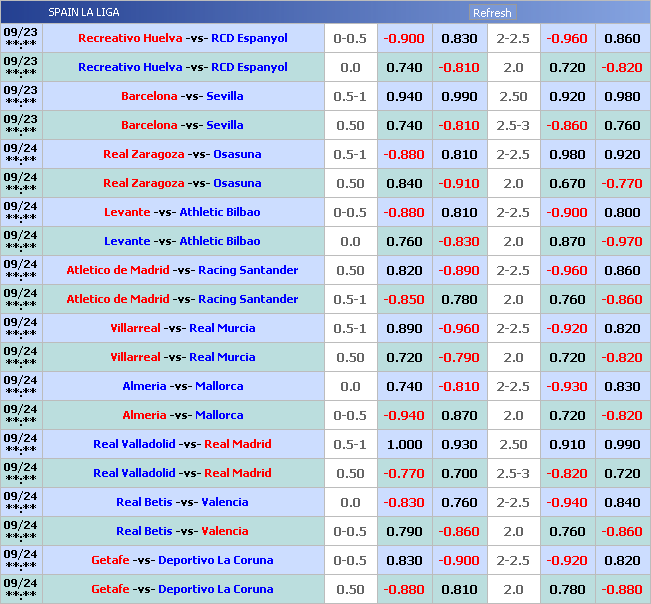The width and height of the screenshot is (651, 604).
Task: Open Valencia team in the 0.0 handicap row
Action: point(224,502)
